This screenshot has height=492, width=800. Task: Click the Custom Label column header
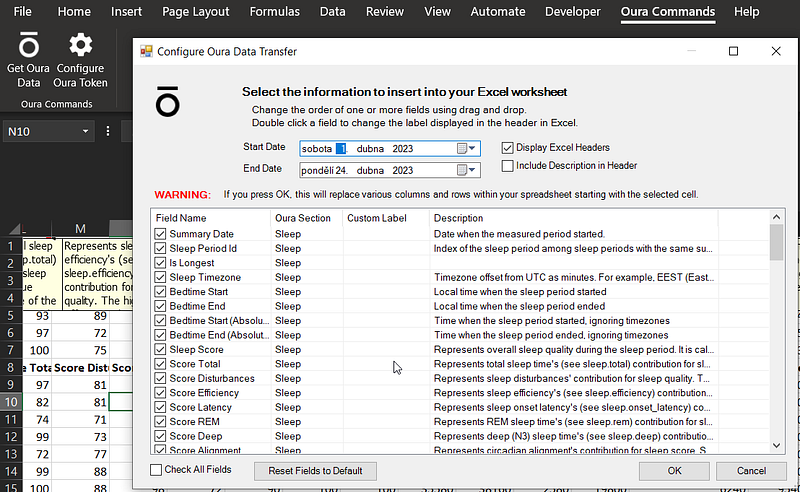(x=386, y=218)
